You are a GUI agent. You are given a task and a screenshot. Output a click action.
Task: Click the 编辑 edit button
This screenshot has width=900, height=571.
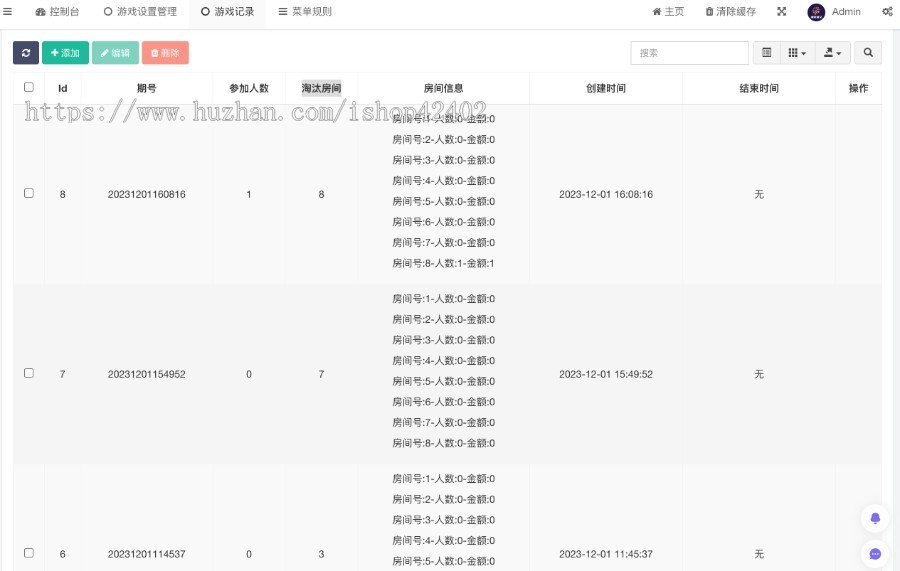[x=115, y=53]
